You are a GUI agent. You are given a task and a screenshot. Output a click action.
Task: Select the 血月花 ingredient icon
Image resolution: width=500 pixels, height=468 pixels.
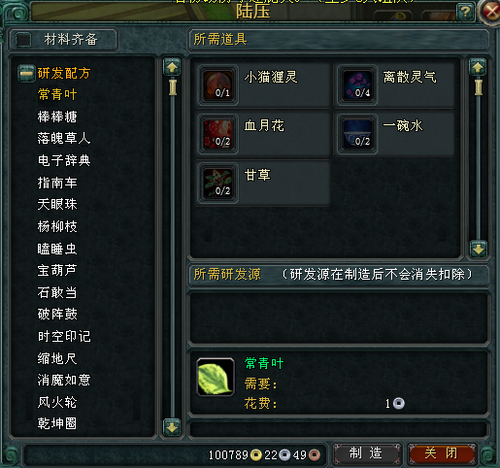pos(218,134)
